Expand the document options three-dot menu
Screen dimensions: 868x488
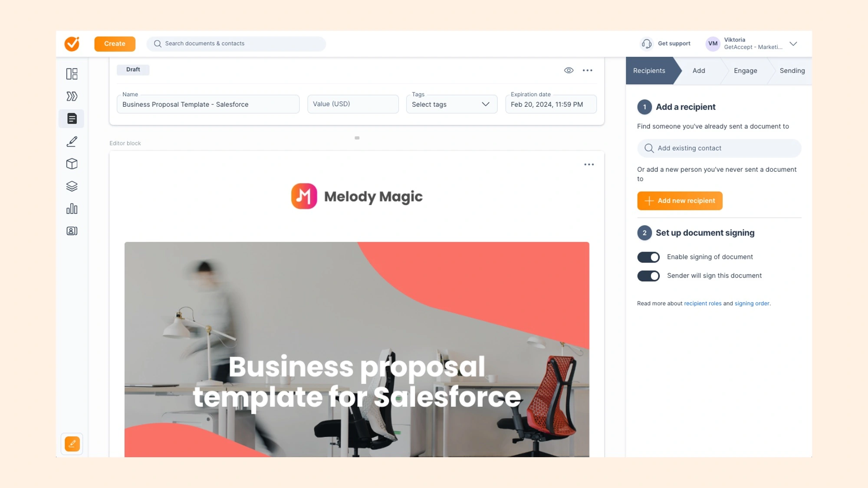pyautogui.click(x=588, y=70)
